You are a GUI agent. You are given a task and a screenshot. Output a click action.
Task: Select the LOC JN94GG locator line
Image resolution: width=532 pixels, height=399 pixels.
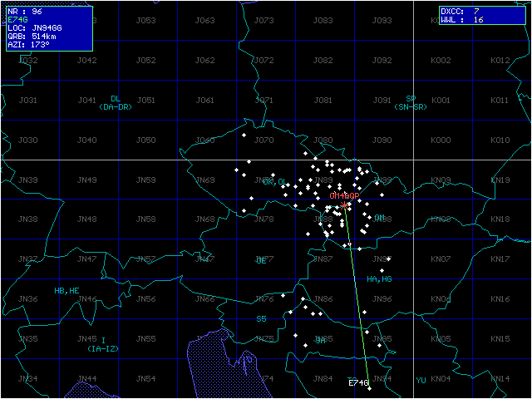(34, 28)
